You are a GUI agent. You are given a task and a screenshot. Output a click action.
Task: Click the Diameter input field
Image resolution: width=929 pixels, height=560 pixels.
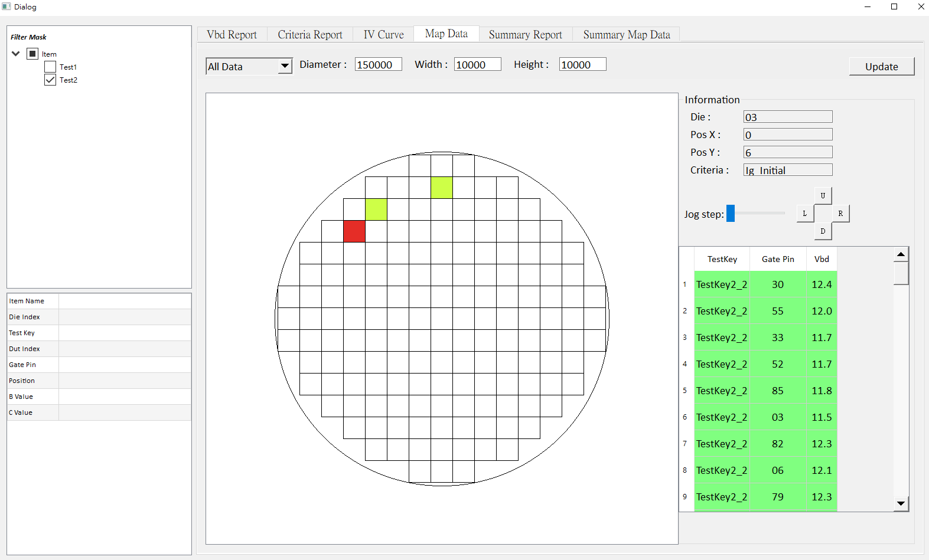(379, 64)
